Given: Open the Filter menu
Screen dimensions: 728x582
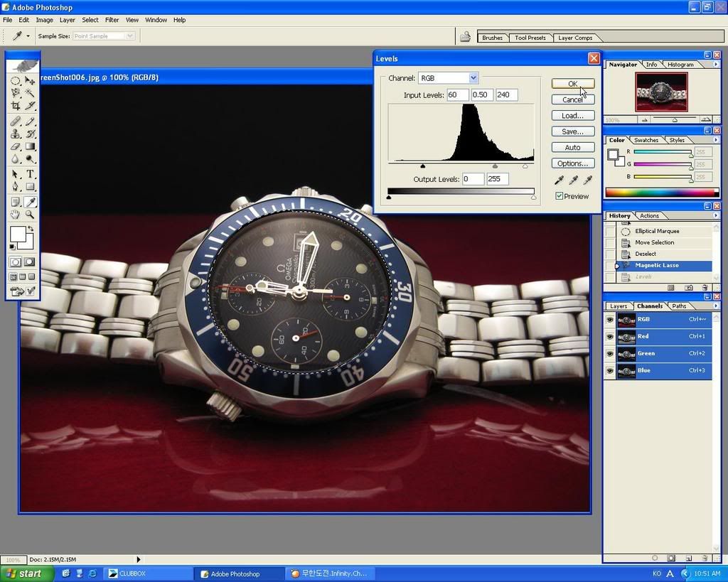Looking at the screenshot, I should pos(112,20).
